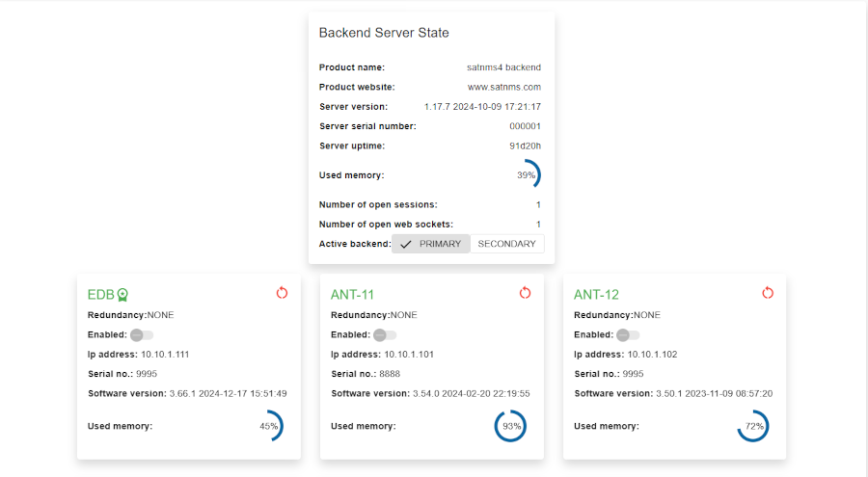Click the restart icon on EDB card
The width and height of the screenshot is (868, 477).
pos(282,293)
